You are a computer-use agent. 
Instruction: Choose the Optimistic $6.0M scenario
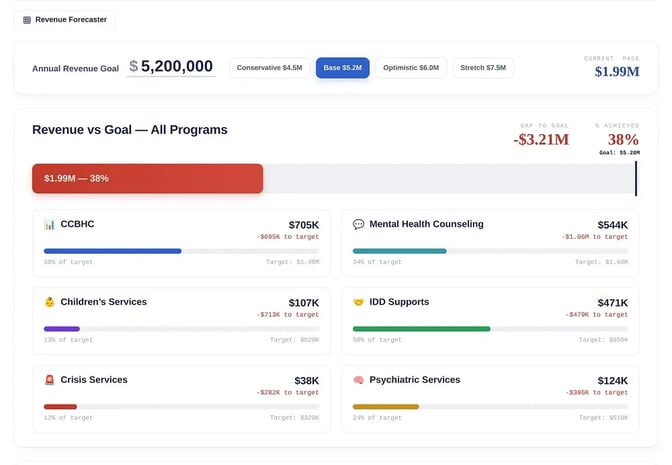pos(411,68)
